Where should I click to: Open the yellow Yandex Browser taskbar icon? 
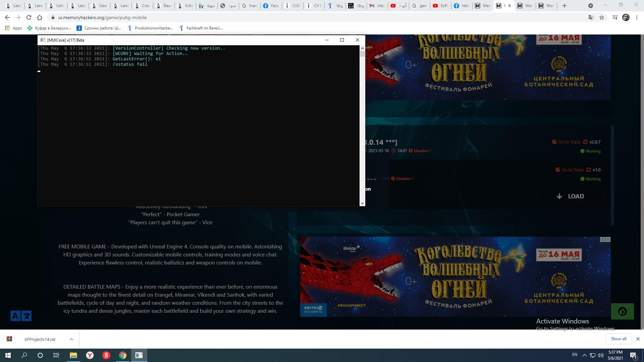90,355
